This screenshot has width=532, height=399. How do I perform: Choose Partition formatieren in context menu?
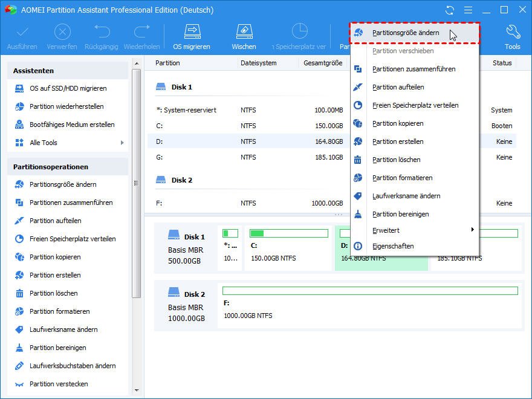(415, 178)
